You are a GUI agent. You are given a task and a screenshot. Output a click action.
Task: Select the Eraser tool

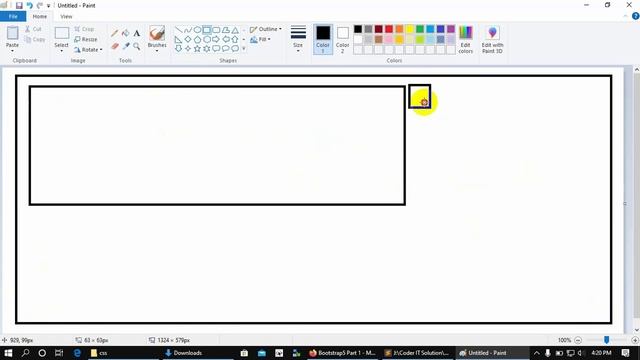[x=115, y=46]
